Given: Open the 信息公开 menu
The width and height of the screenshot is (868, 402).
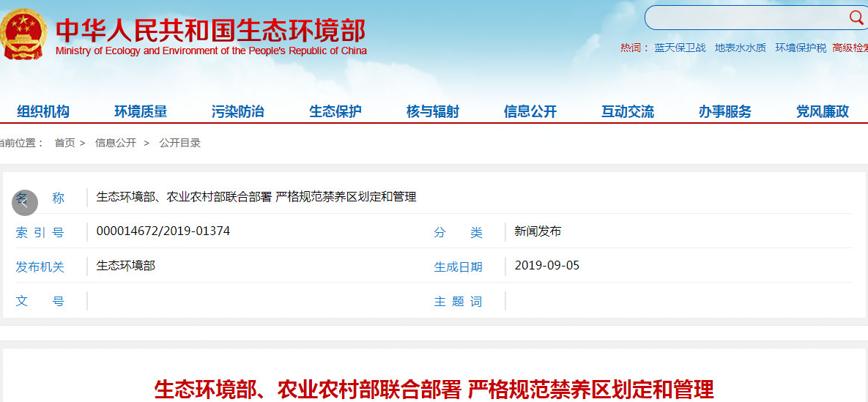Looking at the screenshot, I should click(530, 111).
